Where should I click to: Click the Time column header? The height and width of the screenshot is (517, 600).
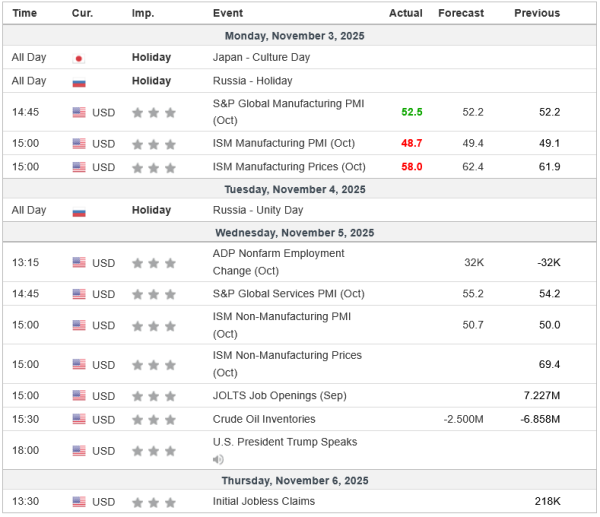(25, 13)
